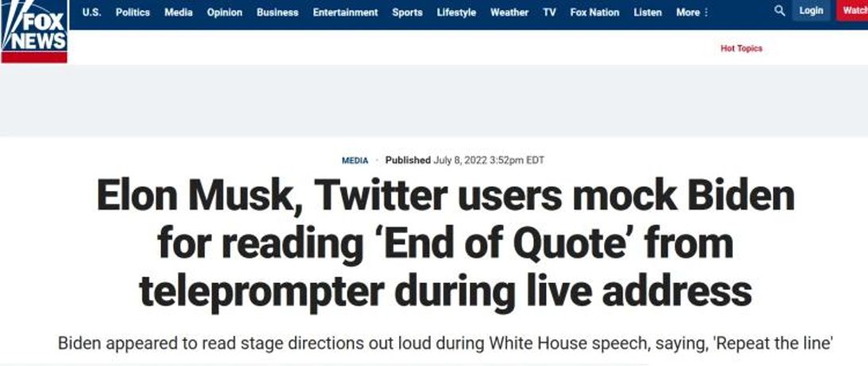Select the Lifestyle menu item
This screenshot has width=868, height=366.
pyautogui.click(x=456, y=13)
